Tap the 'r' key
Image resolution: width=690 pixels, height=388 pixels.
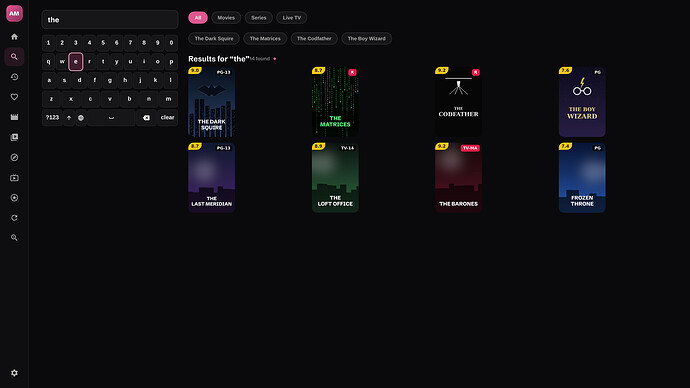[89, 62]
